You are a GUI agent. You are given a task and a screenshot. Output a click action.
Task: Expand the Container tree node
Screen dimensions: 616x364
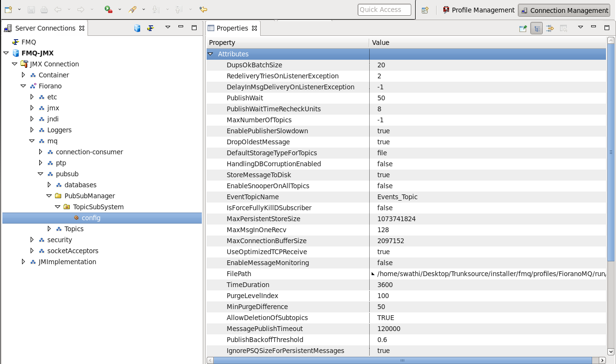pyautogui.click(x=23, y=75)
